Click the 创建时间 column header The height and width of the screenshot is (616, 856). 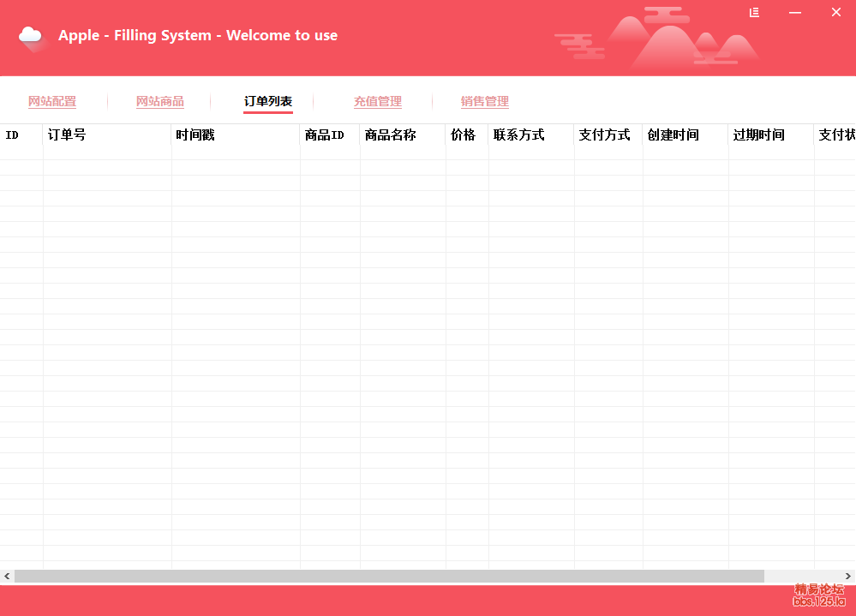[685, 135]
